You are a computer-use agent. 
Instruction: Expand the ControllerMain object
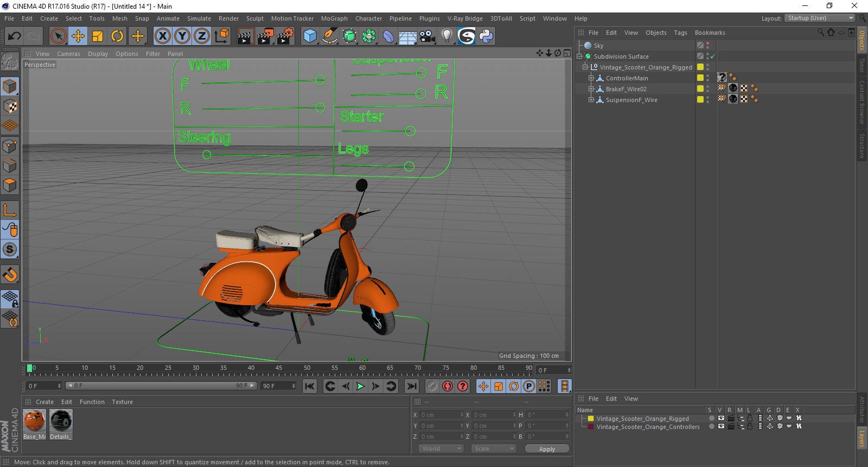pos(591,78)
